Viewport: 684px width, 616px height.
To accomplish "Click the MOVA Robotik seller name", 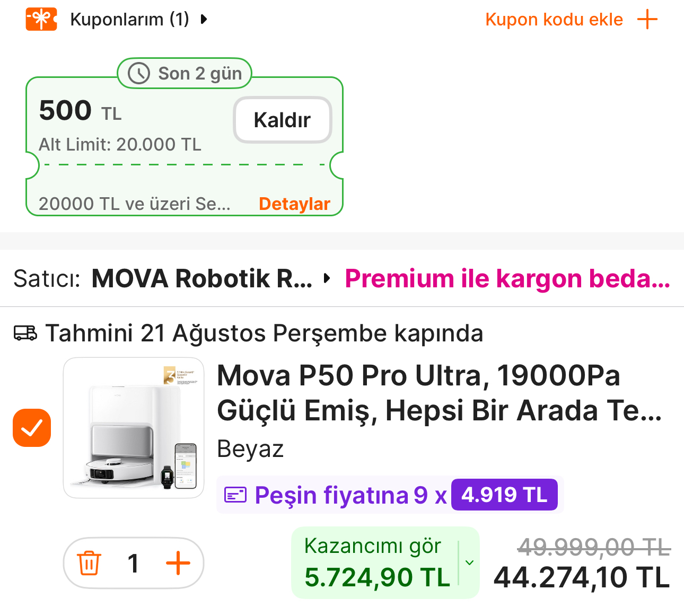I will (x=202, y=278).
